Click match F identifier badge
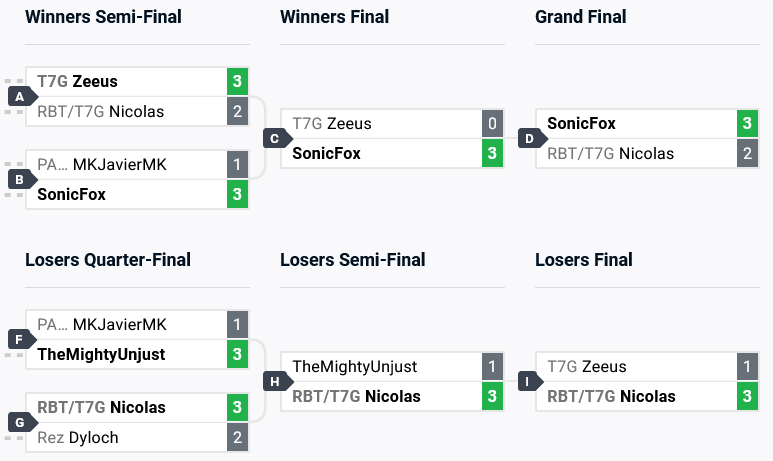The width and height of the screenshot is (773, 461). pyautogui.click(x=19, y=340)
